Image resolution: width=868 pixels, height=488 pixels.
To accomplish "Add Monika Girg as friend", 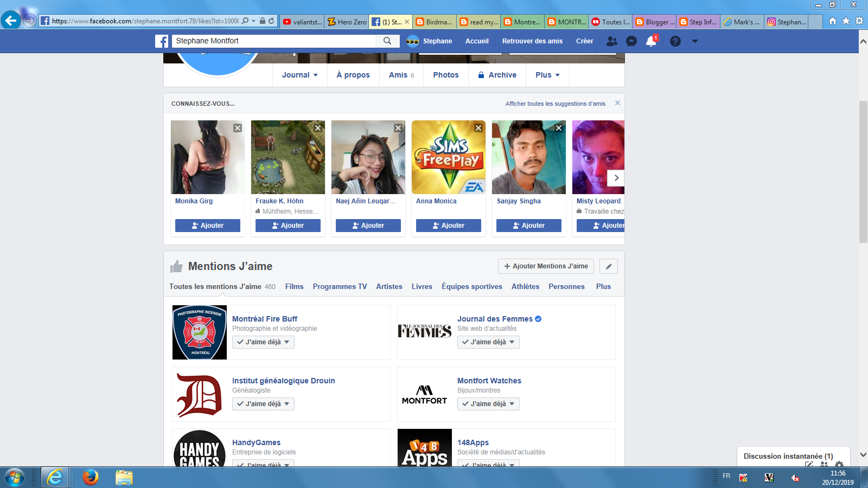I will [x=208, y=226].
